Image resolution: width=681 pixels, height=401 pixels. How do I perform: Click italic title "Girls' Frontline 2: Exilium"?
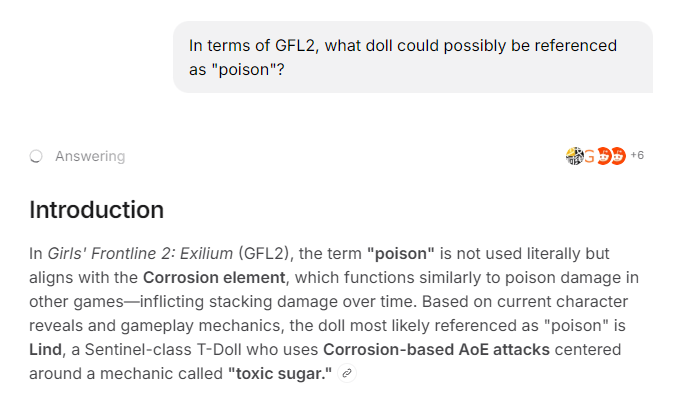pyautogui.click(x=140, y=253)
